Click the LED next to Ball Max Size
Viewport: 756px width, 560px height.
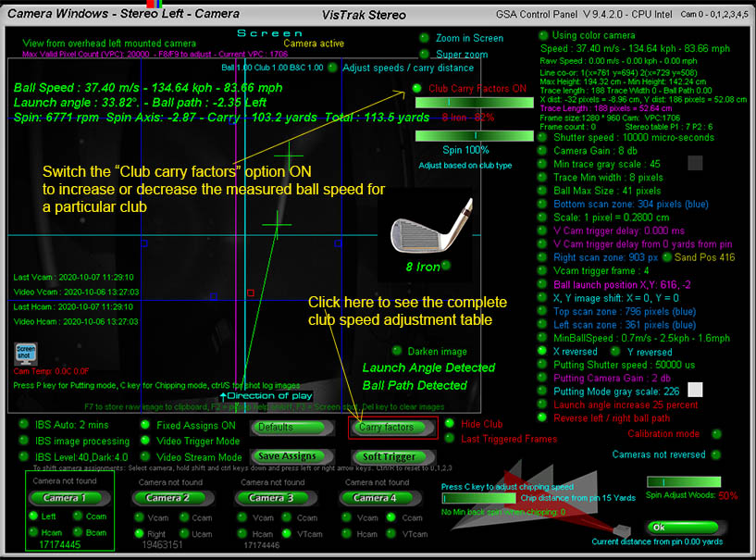click(x=542, y=190)
